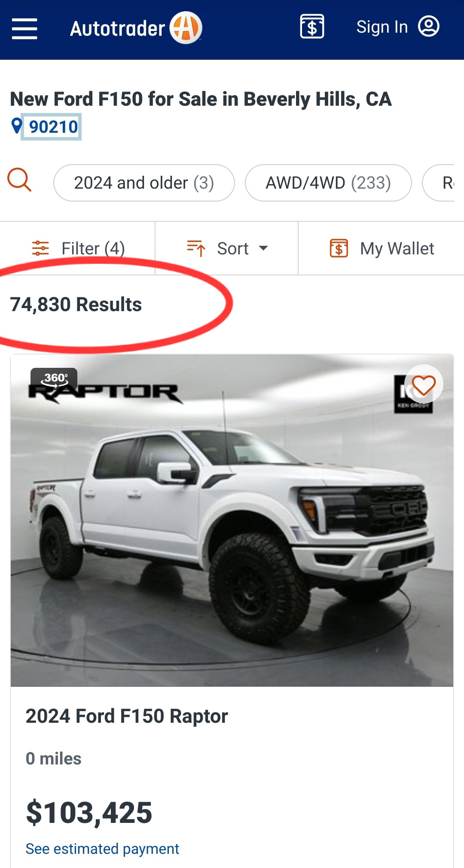
Task: Open the 360° view badge
Action: [54, 379]
